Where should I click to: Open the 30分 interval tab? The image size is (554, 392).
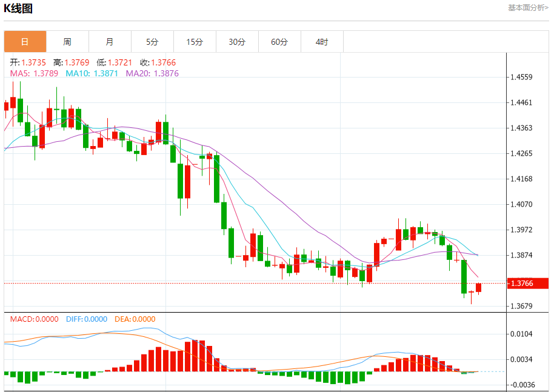coord(237,42)
